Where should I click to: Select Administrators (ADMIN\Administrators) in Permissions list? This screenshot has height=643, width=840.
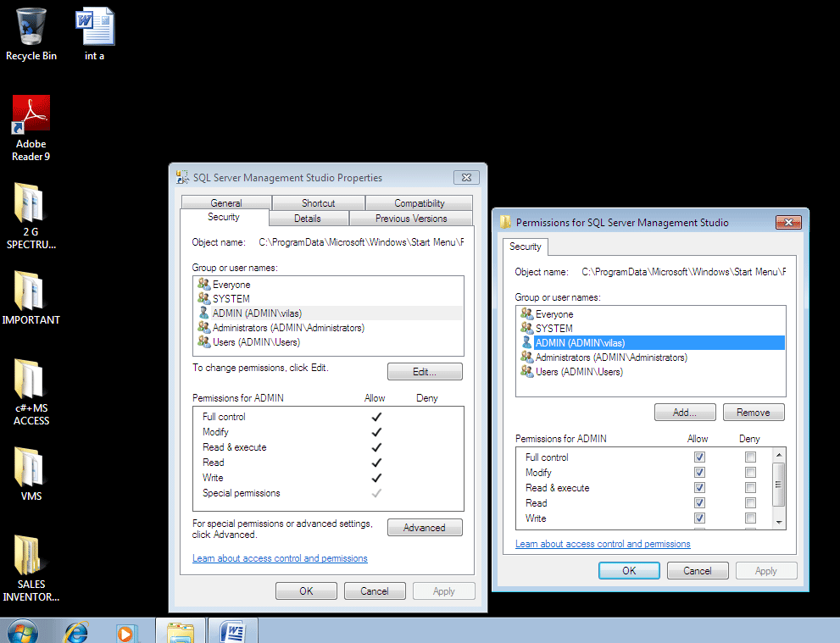(611, 358)
